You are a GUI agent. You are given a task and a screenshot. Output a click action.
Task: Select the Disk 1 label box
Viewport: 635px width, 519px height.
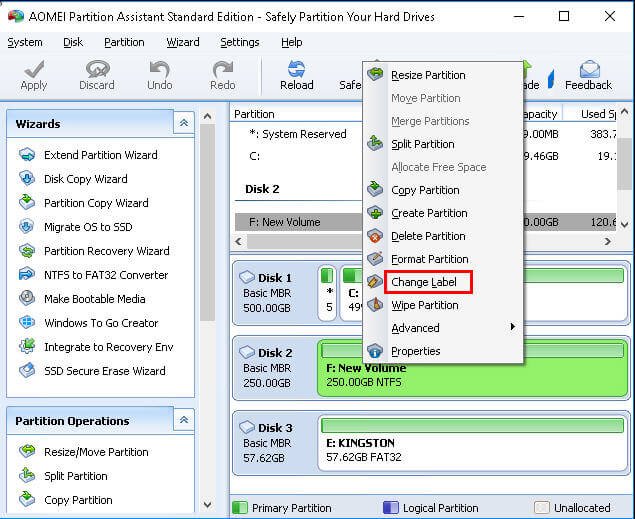[274, 293]
